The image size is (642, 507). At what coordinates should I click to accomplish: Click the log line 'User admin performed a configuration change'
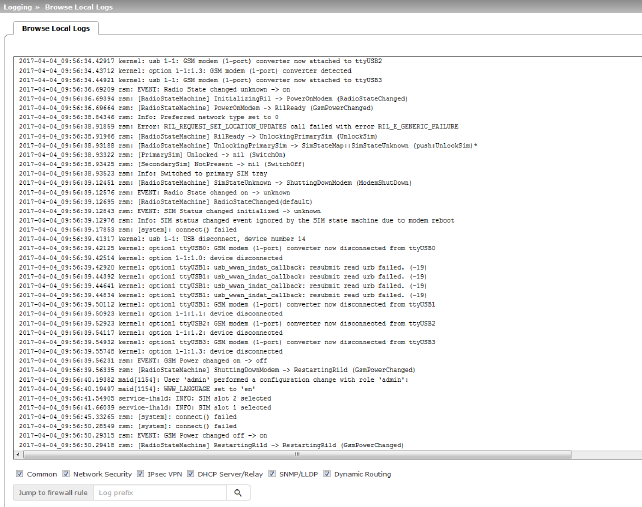pos(213,380)
